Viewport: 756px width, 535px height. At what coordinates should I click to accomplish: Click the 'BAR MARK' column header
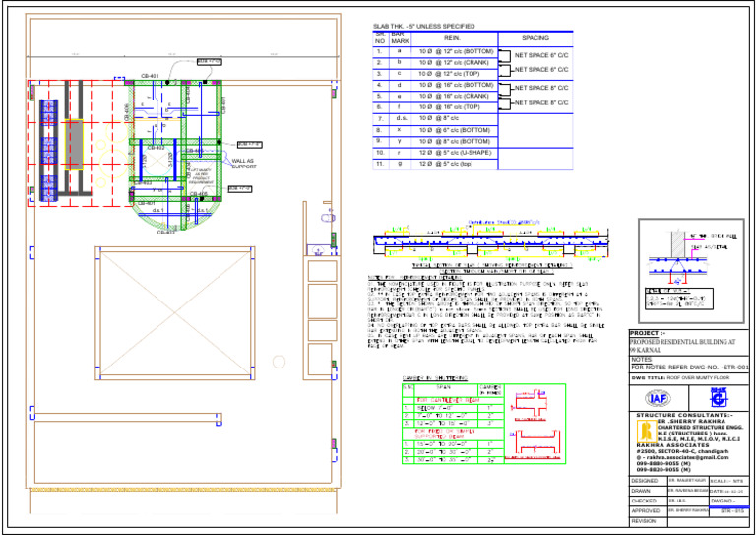[400, 38]
